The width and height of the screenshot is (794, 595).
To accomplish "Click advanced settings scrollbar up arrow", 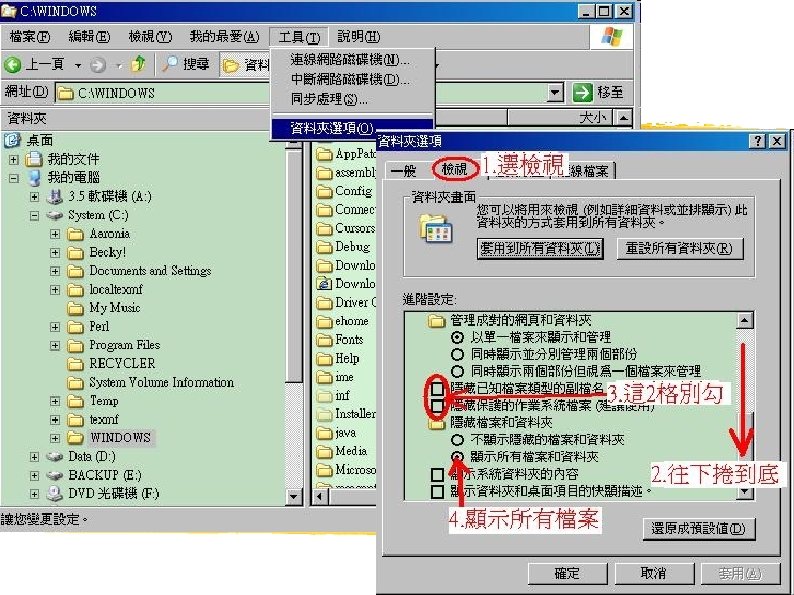I will [x=744, y=321].
